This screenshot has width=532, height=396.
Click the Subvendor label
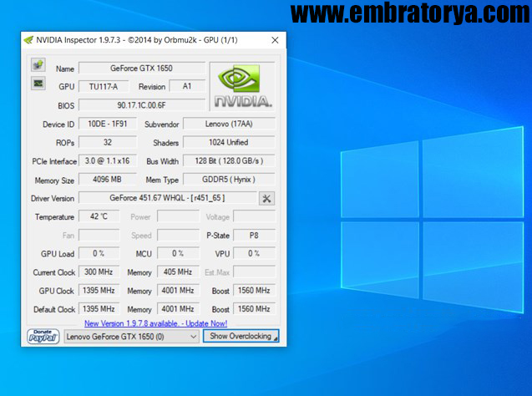point(161,124)
